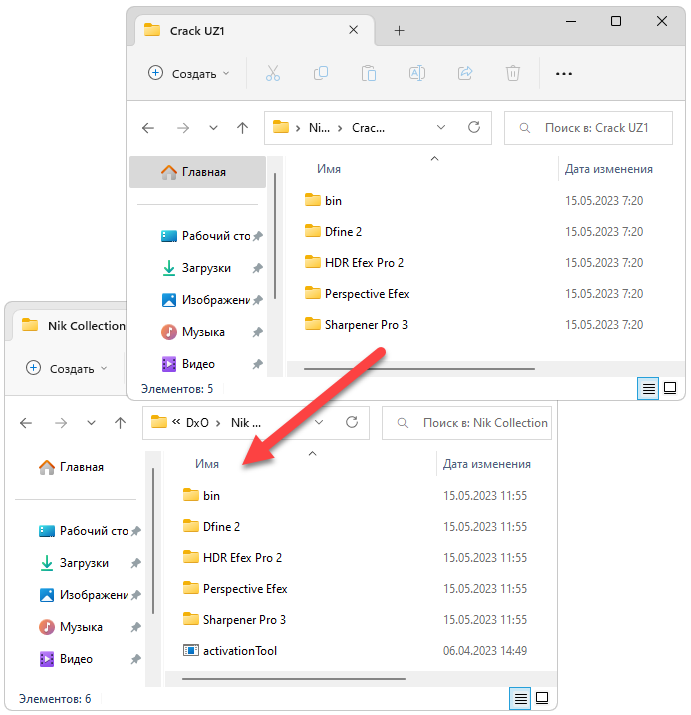The width and height of the screenshot is (691, 715).
Task: Switch to details view in Crack UZ1
Action: click(x=648, y=388)
